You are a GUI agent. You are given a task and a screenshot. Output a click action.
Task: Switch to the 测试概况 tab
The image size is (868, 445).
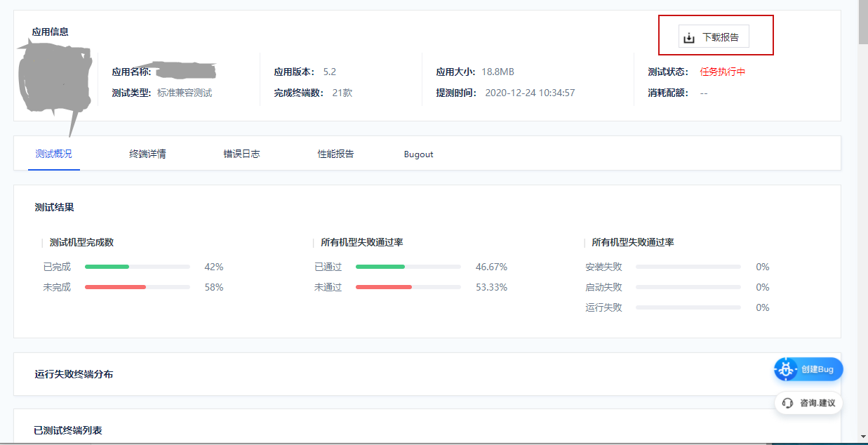54,154
